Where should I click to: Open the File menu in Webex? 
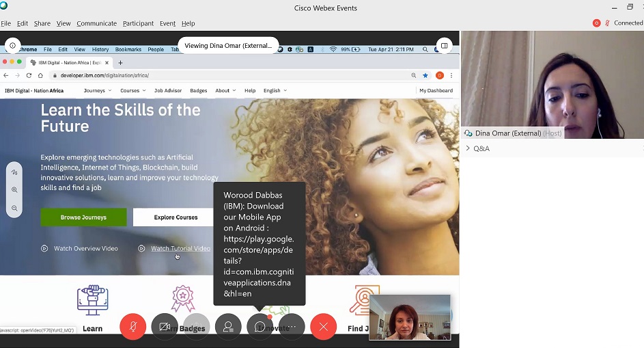coord(5,23)
